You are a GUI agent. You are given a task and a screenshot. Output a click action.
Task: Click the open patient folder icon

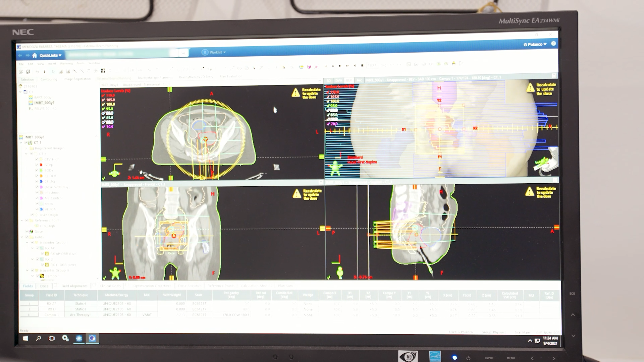click(x=21, y=71)
